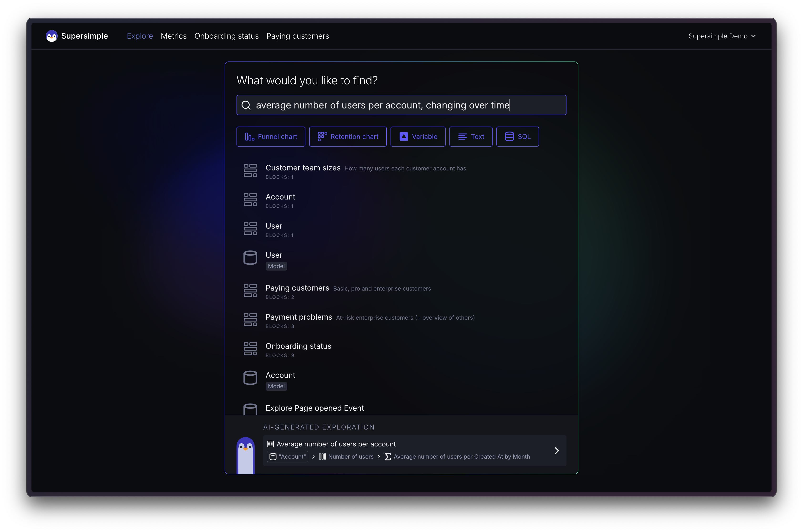Click the Retention chart grid icon

(x=322, y=137)
